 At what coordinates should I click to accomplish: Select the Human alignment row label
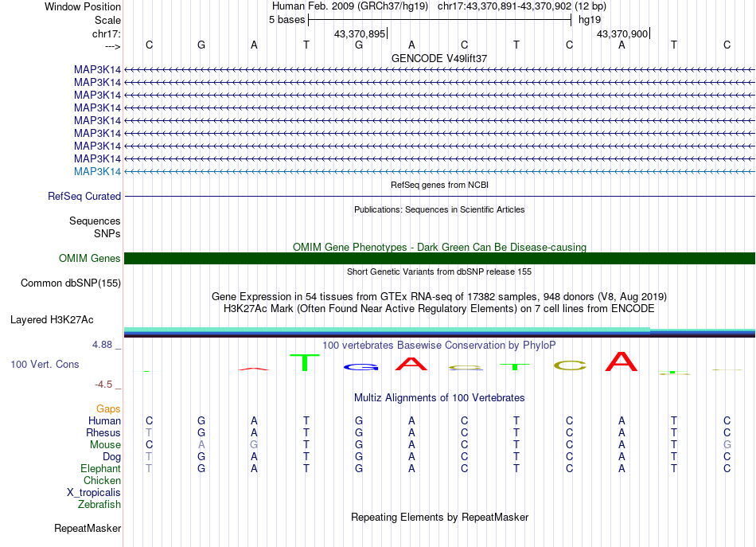click(104, 421)
